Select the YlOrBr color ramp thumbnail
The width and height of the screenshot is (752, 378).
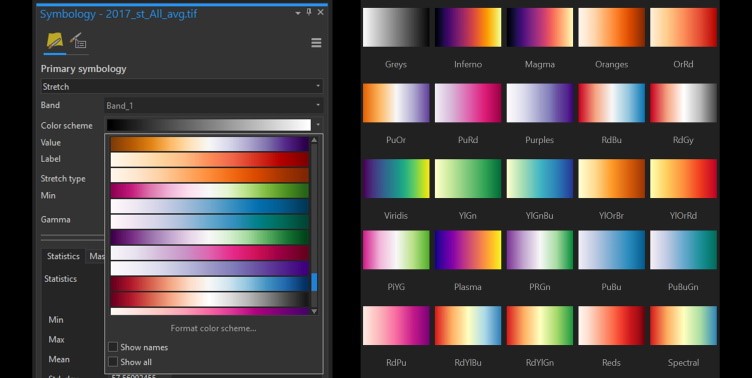611,179
